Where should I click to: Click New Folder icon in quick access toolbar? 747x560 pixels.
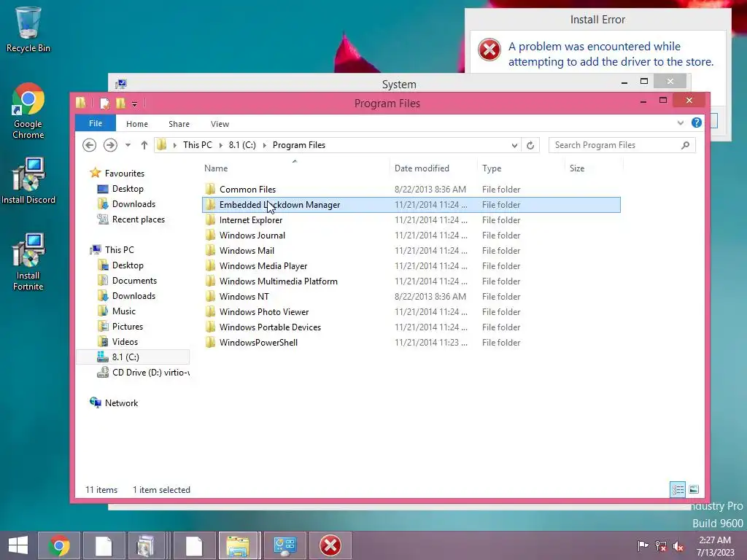point(120,103)
